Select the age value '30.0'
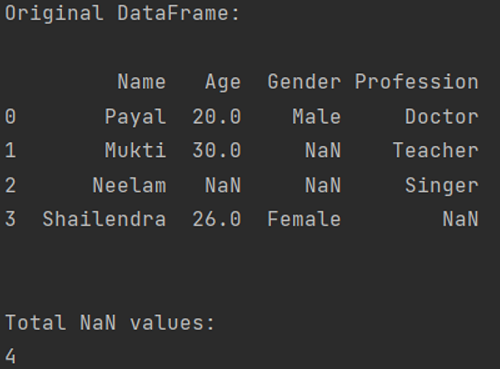 pyautogui.click(x=217, y=150)
